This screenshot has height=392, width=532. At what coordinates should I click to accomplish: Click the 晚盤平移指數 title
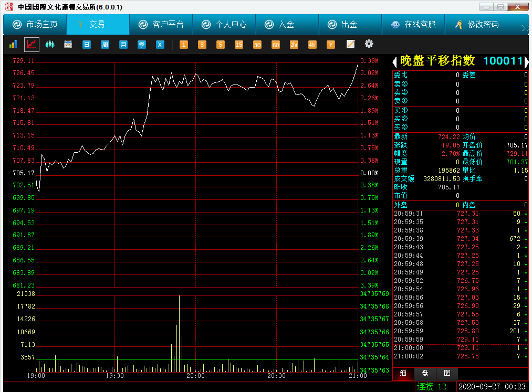(x=437, y=61)
